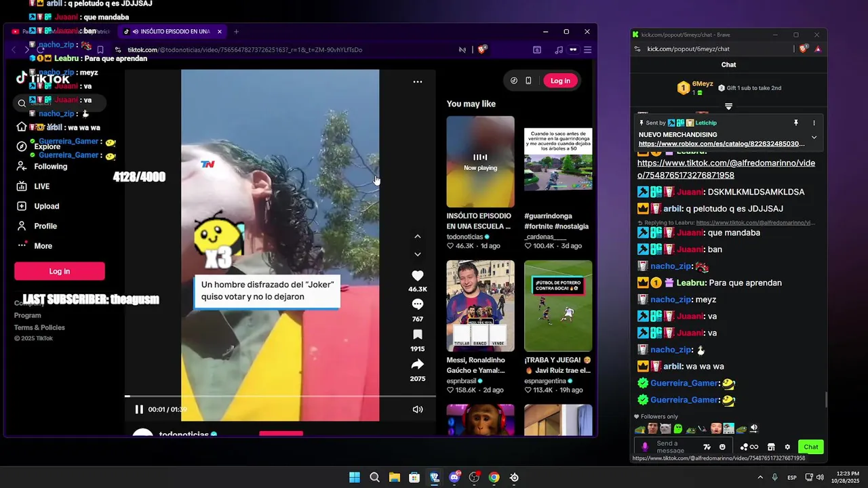The width and height of the screenshot is (868, 488).
Task: Open the Program footer link
Action: (28, 315)
